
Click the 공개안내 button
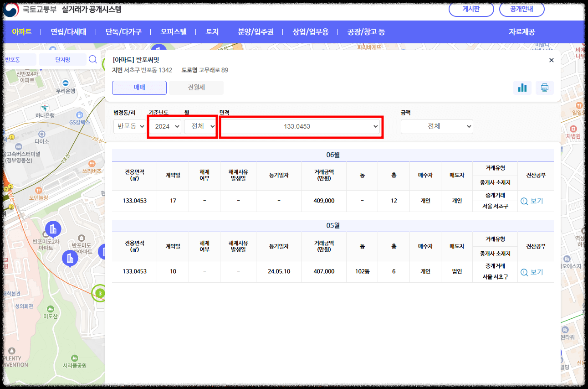coord(522,9)
